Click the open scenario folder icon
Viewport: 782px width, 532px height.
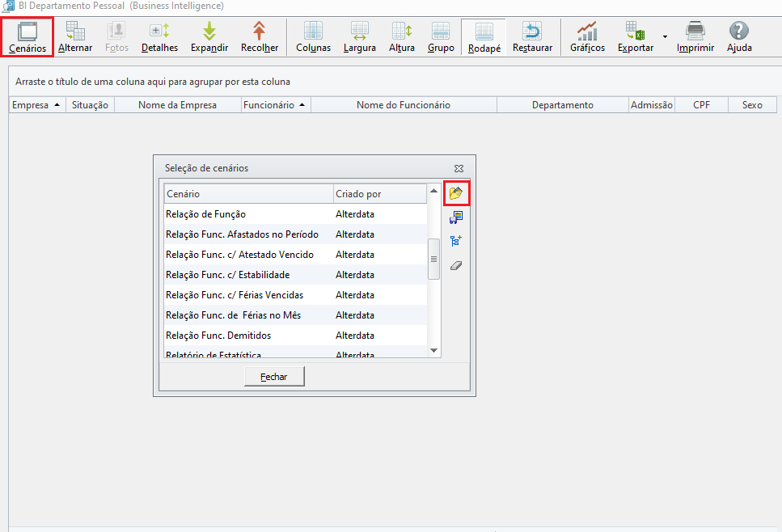(456, 193)
